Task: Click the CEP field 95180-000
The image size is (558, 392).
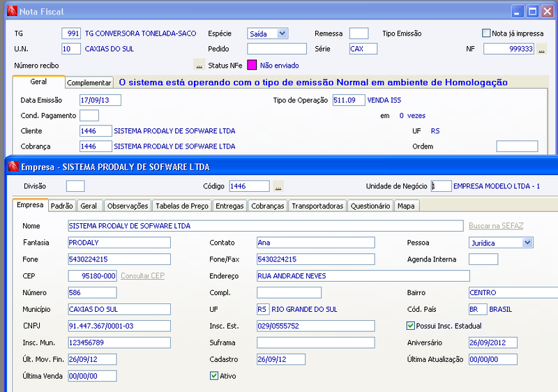Action: point(92,276)
